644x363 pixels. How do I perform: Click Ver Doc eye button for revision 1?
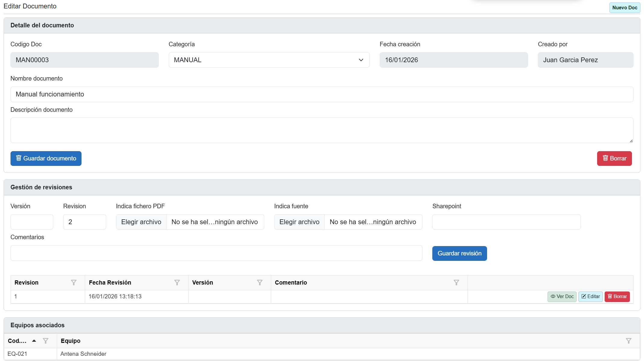coord(562,297)
